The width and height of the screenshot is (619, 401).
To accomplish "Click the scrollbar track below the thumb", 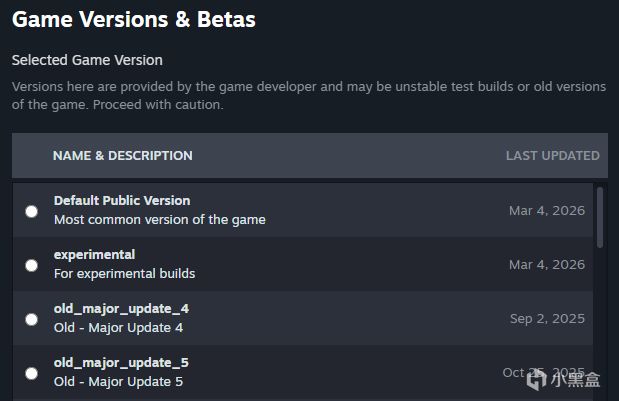I will (x=600, y=320).
